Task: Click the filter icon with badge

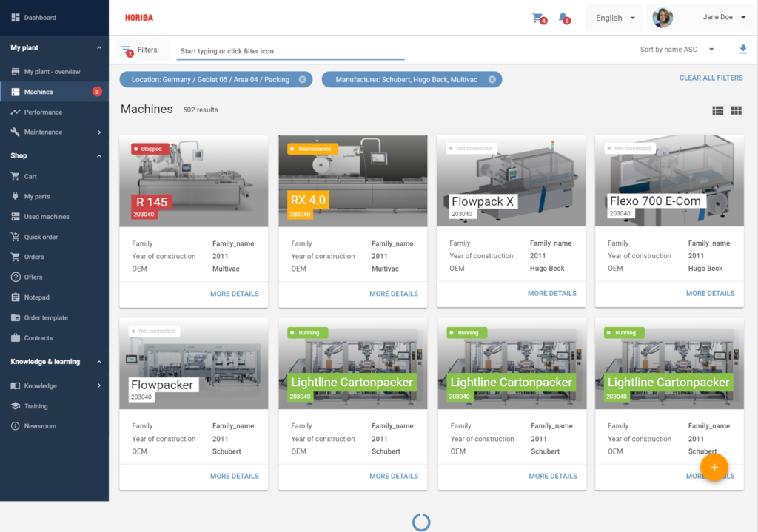Action: (127, 50)
